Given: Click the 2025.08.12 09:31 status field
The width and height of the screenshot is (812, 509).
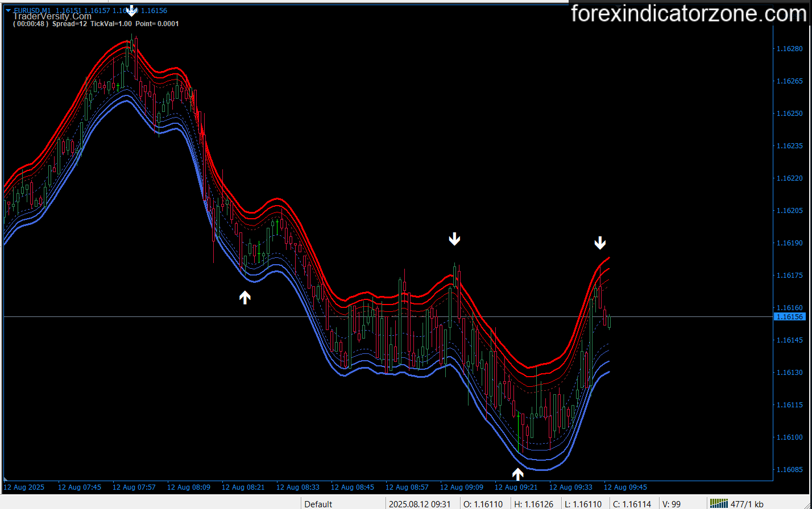Looking at the screenshot, I should [420, 504].
